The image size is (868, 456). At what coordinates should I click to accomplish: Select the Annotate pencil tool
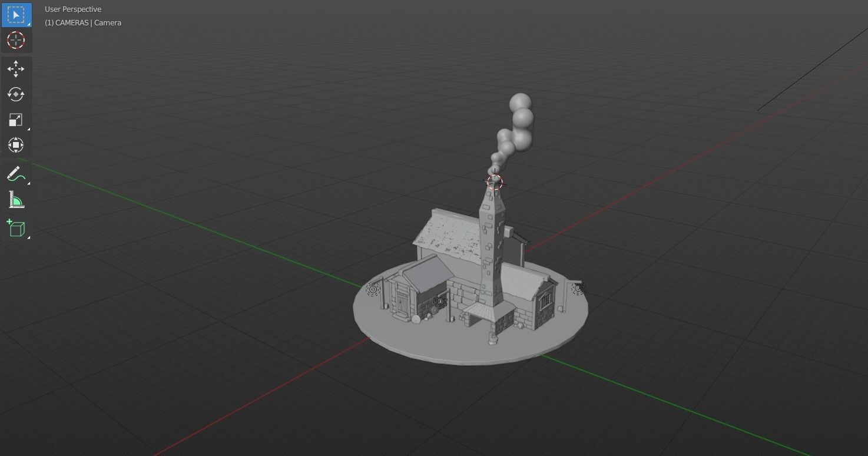(16, 174)
